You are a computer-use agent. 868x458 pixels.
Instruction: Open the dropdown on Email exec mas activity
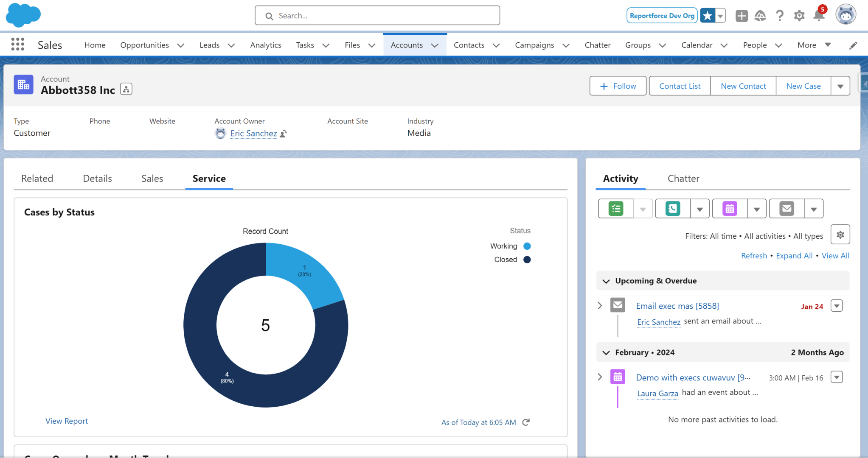[x=836, y=305]
